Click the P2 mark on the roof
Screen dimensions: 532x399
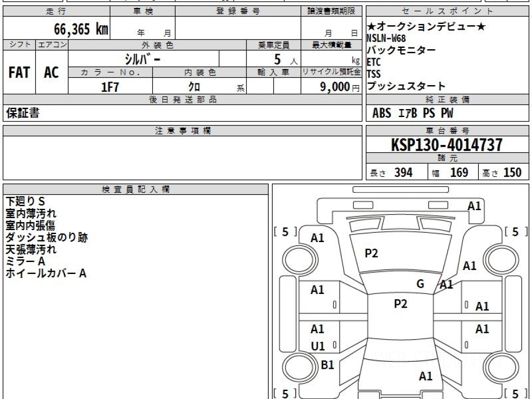pyautogui.click(x=400, y=304)
